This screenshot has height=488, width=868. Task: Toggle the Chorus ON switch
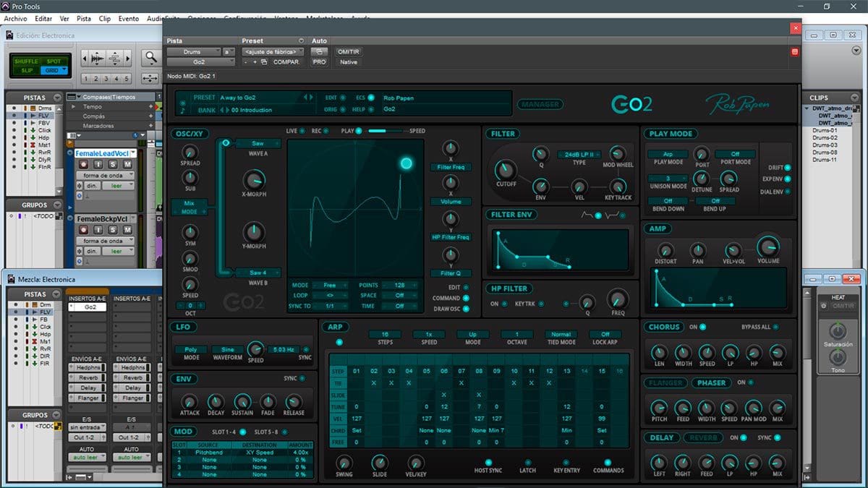[x=702, y=327]
